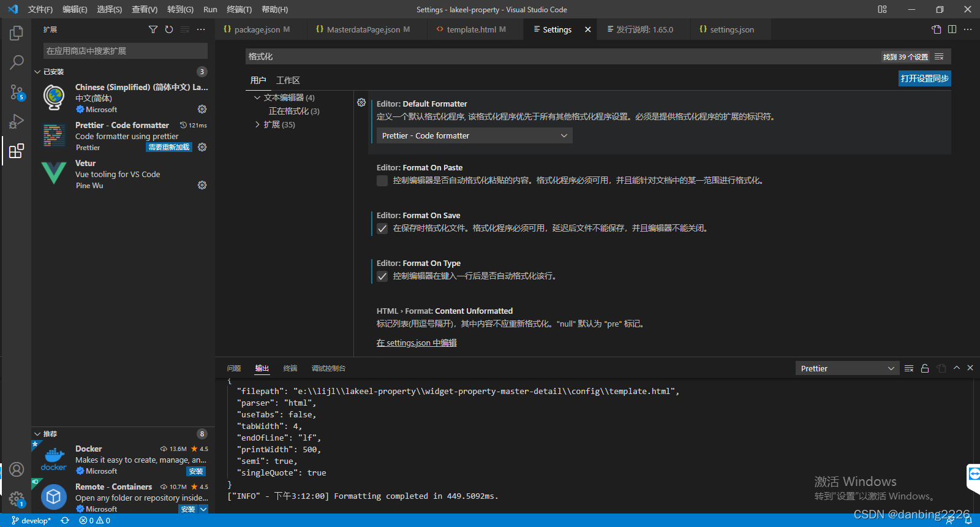The image size is (980, 527).
Task: Open Settings JSON file icon
Action: tap(936, 29)
